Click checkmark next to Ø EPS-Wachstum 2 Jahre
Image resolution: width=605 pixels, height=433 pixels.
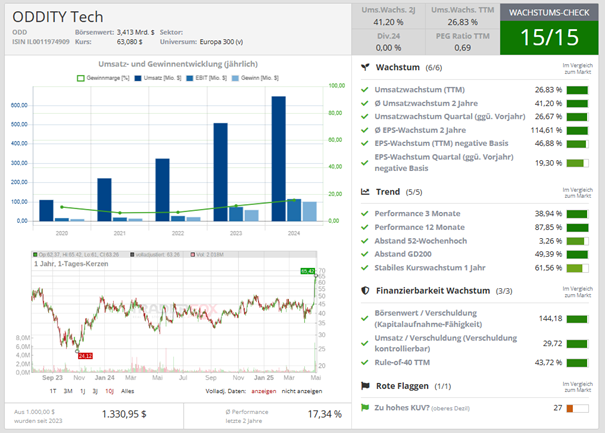(365, 130)
